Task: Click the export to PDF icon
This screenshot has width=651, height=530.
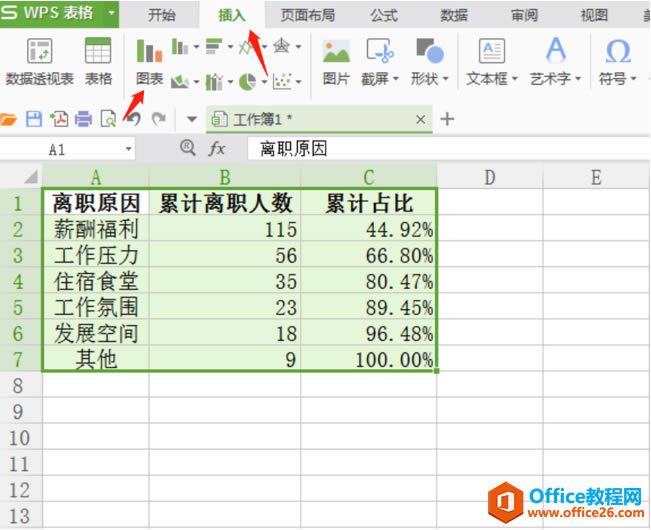Action: click(x=59, y=119)
